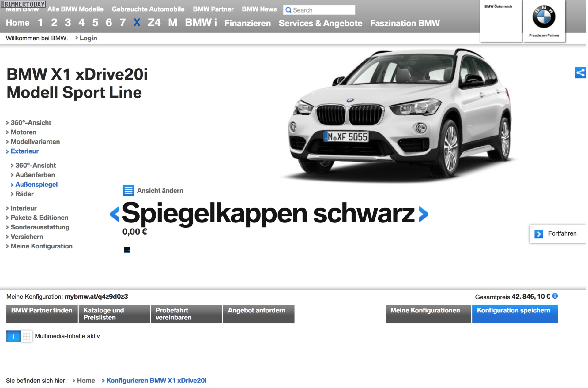This screenshot has height=388, width=588.
Task: Open Services & Angebote menu
Action: tap(320, 23)
